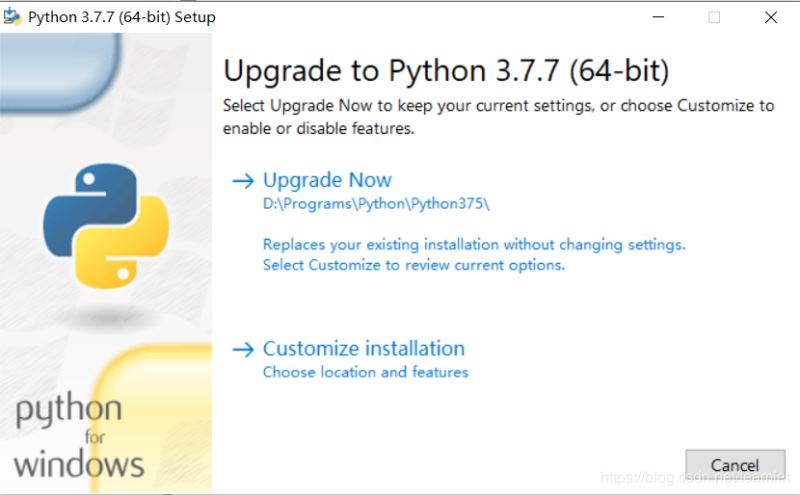This screenshot has height=495, width=800.
Task: Click the large Python logo in left banner
Action: (x=105, y=226)
